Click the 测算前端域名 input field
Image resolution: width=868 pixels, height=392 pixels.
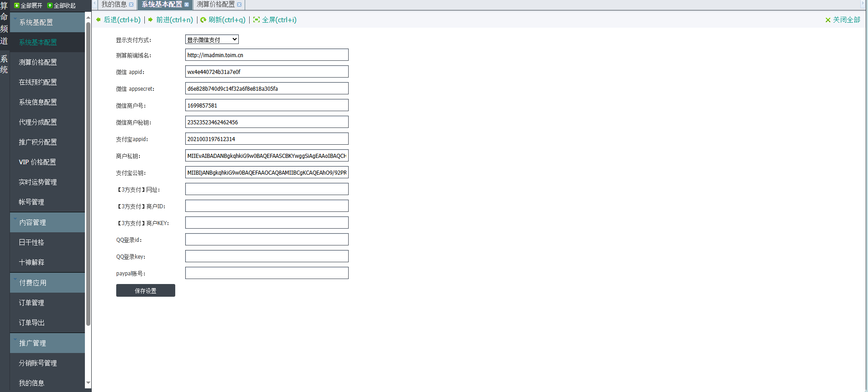pyautogui.click(x=267, y=55)
